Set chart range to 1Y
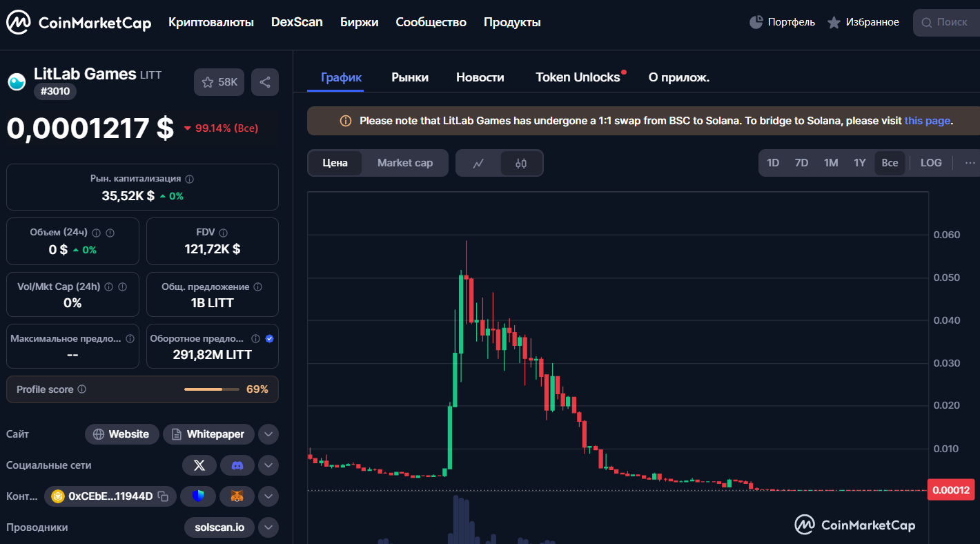Screen dimensions: 980x544 pyautogui.click(x=860, y=163)
